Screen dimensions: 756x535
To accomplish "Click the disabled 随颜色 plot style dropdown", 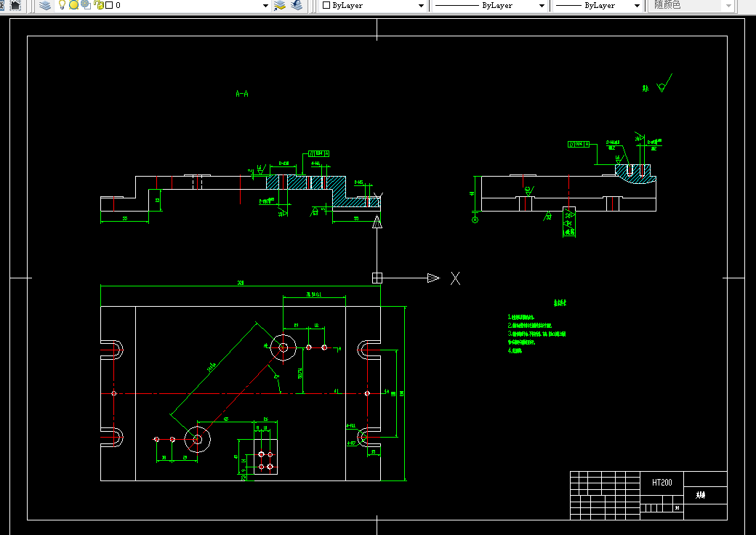I will coord(693,5).
